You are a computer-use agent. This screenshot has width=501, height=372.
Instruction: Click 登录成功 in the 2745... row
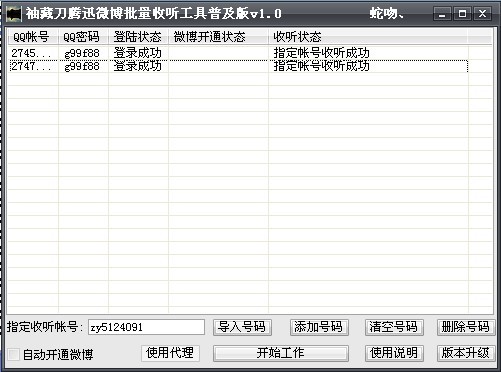(138, 53)
